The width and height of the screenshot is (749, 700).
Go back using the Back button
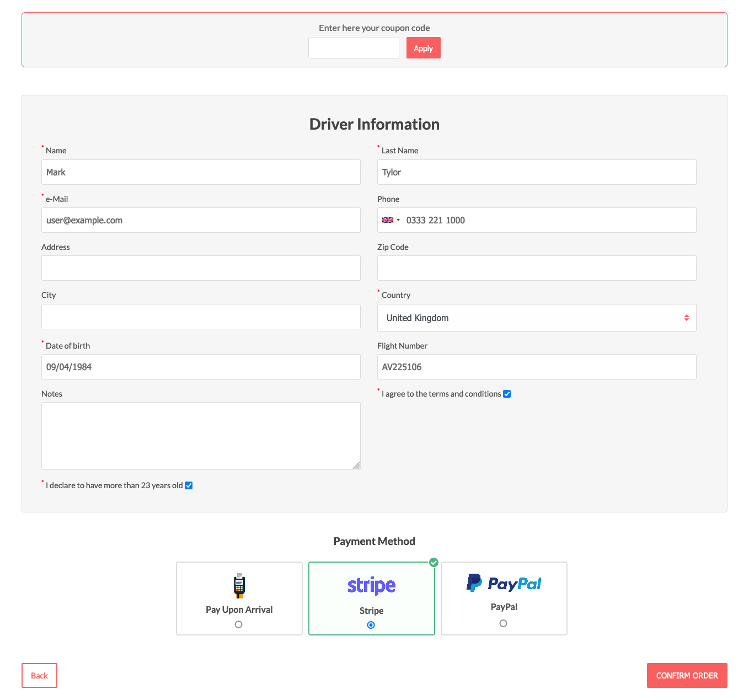(x=39, y=675)
